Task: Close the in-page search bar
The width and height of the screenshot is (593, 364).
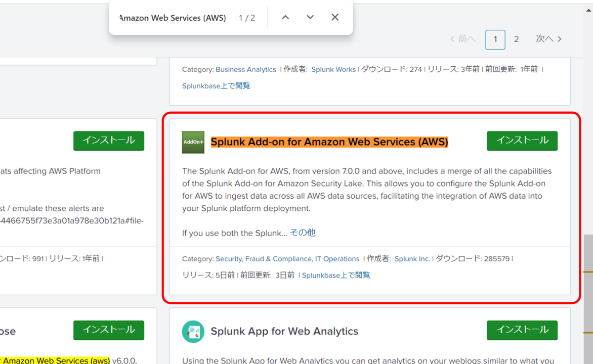Action: click(x=334, y=17)
